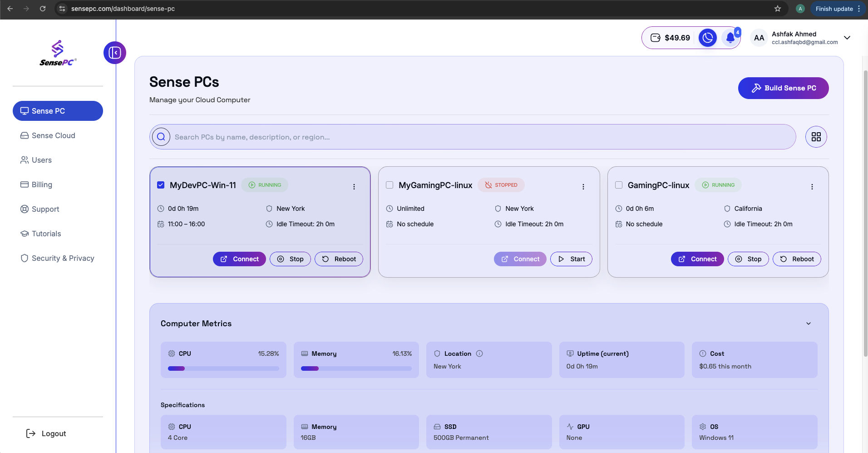Viewport: 868px width, 453px height.
Task: Select the MyGamingPC-linux checkbox
Action: [x=390, y=185]
